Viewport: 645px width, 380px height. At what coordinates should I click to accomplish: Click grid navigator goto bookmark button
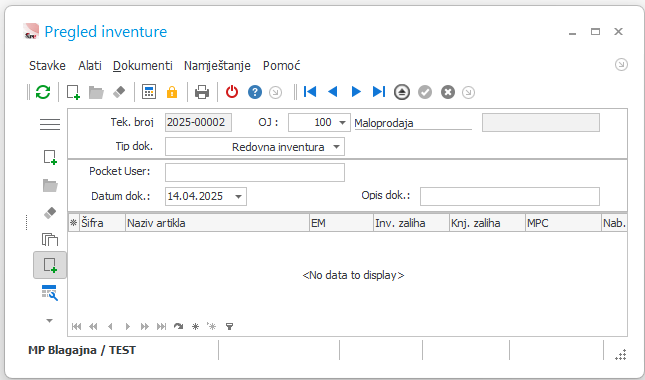click(x=212, y=327)
